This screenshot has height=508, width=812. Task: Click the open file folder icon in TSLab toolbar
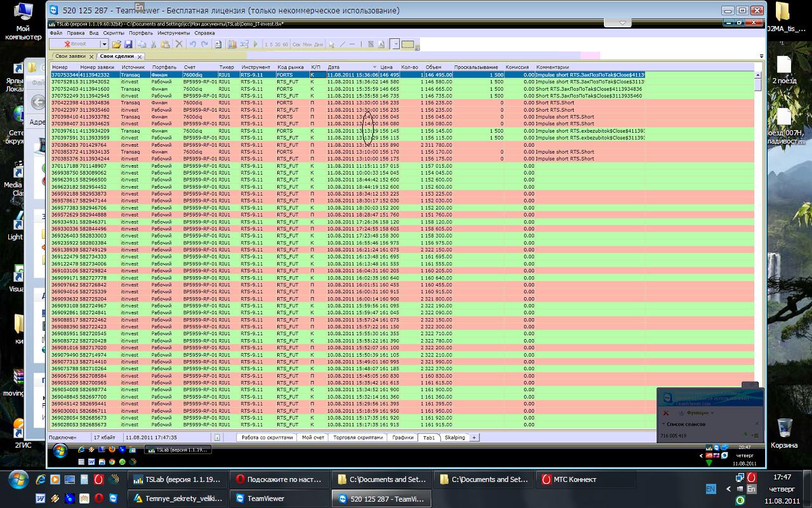[x=116, y=44]
